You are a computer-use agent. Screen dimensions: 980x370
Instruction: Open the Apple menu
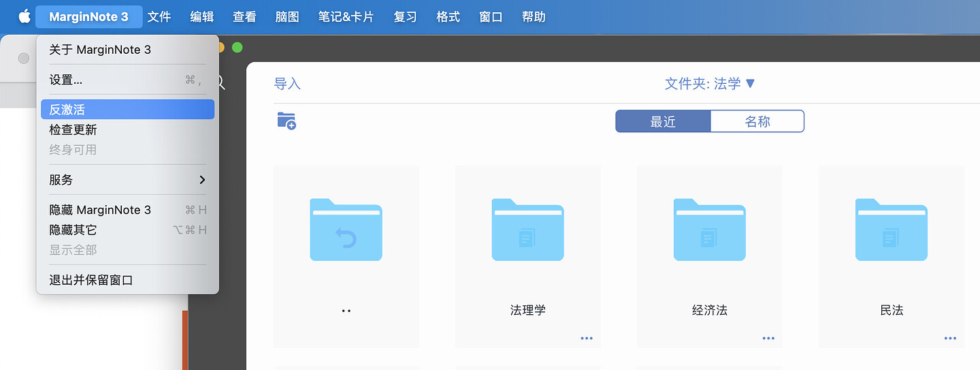click(24, 16)
